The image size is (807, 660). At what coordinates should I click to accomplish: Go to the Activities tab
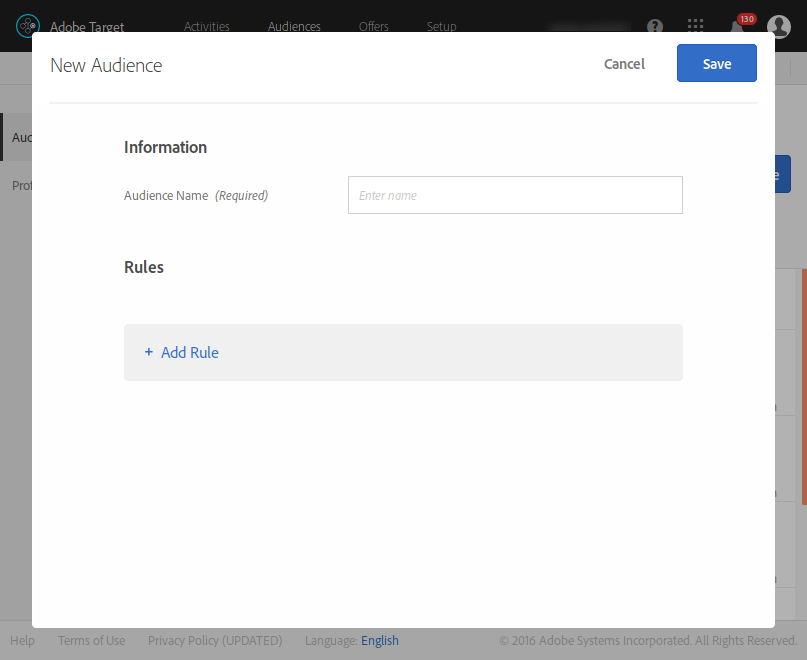tap(207, 26)
